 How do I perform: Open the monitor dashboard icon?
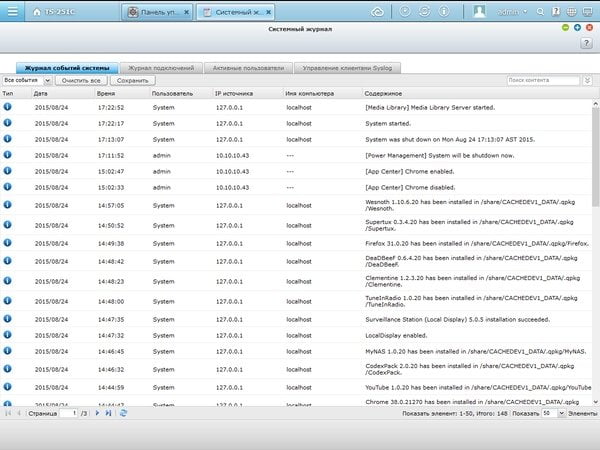587,12
